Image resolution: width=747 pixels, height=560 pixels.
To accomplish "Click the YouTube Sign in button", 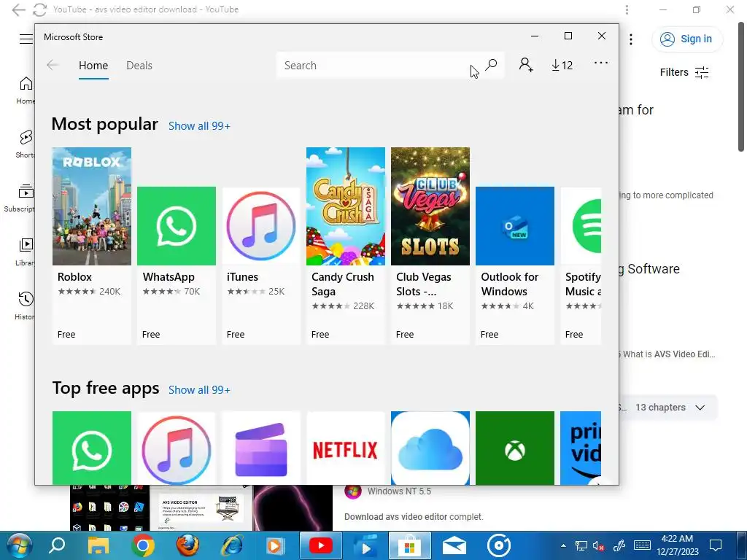I will click(687, 39).
